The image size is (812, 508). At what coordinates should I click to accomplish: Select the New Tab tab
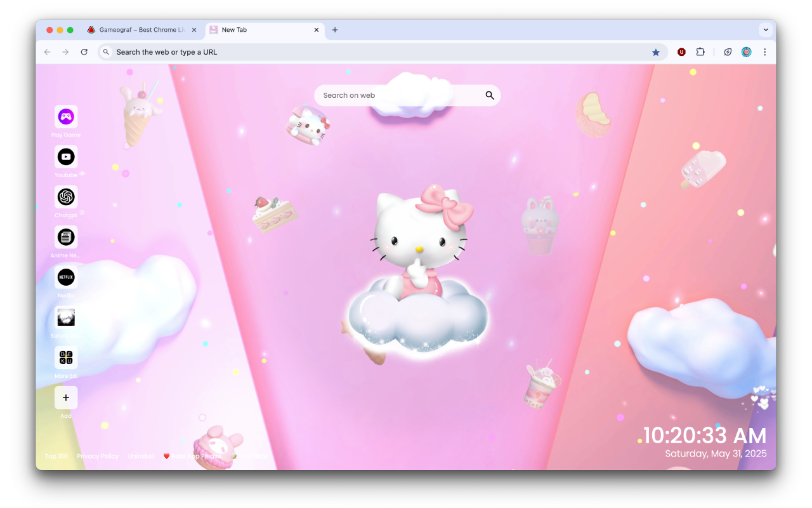pos(264,30)
